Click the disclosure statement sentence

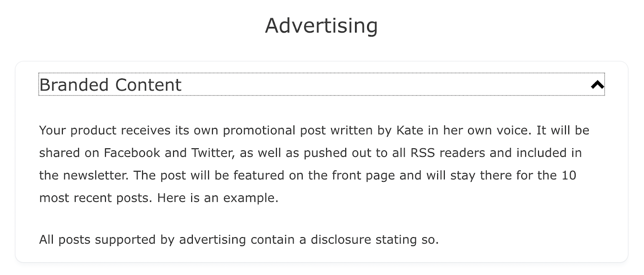239,239
